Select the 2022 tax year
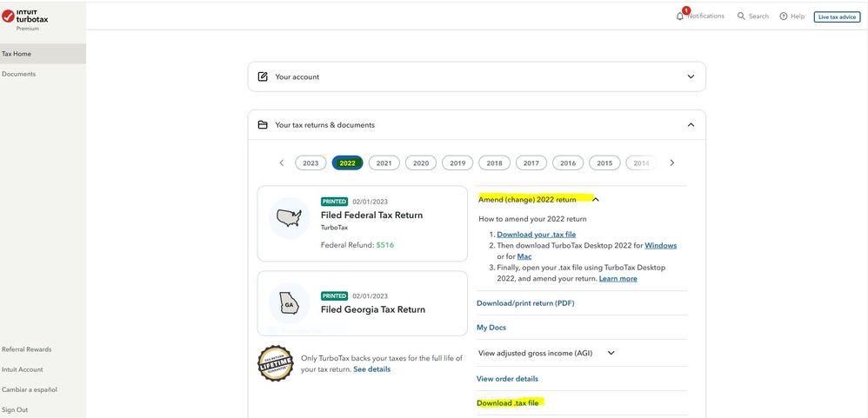Image resolution: width=868 pixels, height=418 pixels. [x=347, y=163]
